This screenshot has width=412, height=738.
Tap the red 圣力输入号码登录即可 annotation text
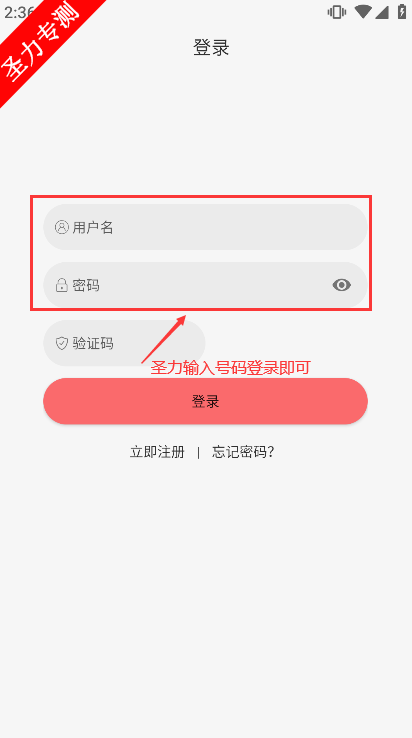click(x=230, y=367)
